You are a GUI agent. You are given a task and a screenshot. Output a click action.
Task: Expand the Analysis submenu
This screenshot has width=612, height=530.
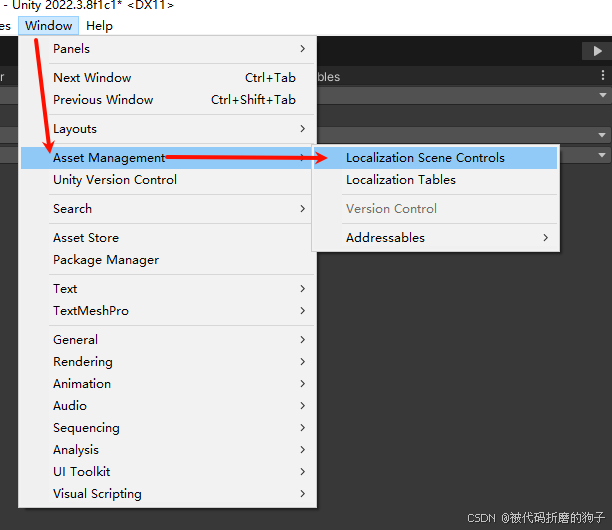click(x=168, y=450)
